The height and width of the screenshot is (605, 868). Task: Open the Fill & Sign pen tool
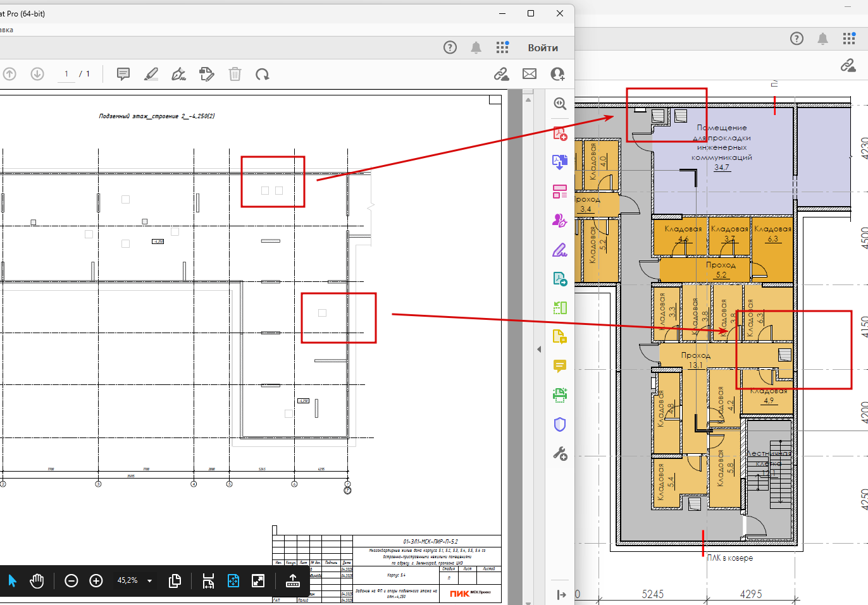pos(560,250)
